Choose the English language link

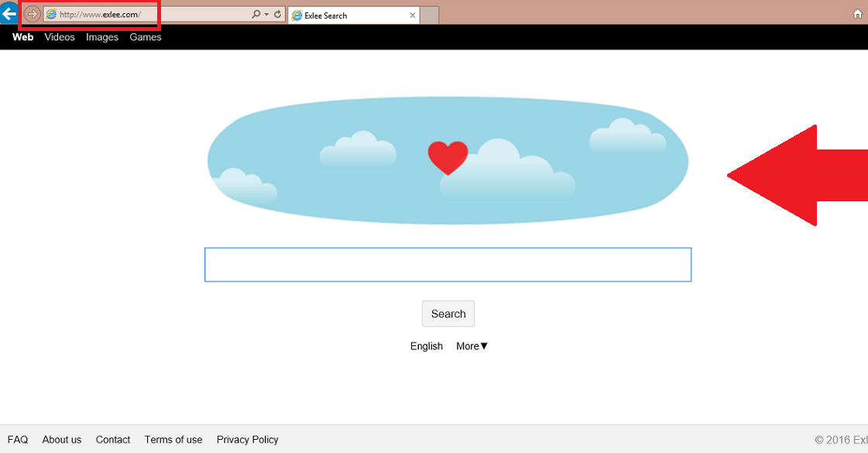click(427, 346)
